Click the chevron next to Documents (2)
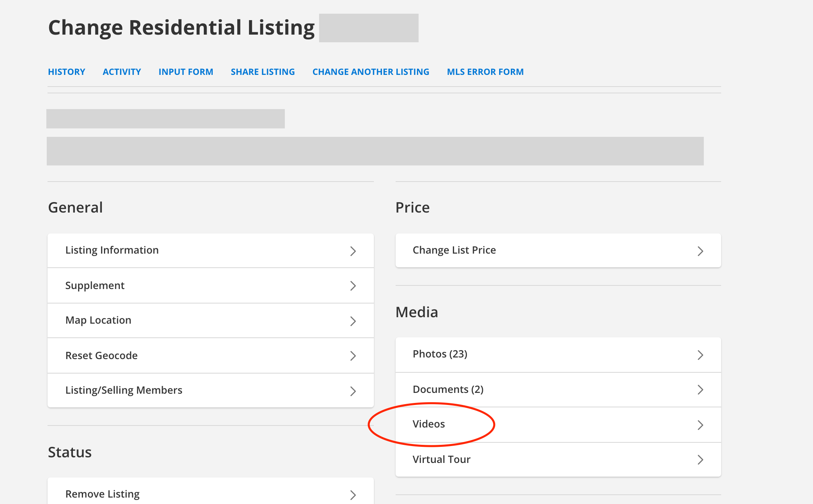The width and height of the screenshot is (813, 504). click(700, 390)
